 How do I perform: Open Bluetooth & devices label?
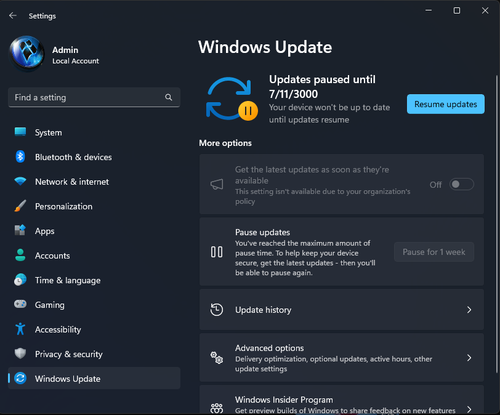73,157
